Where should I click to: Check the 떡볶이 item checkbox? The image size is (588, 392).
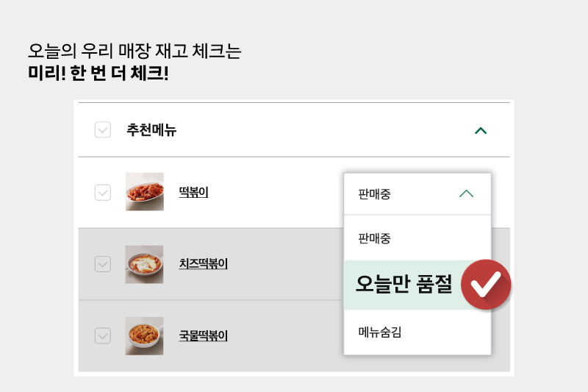103,193
